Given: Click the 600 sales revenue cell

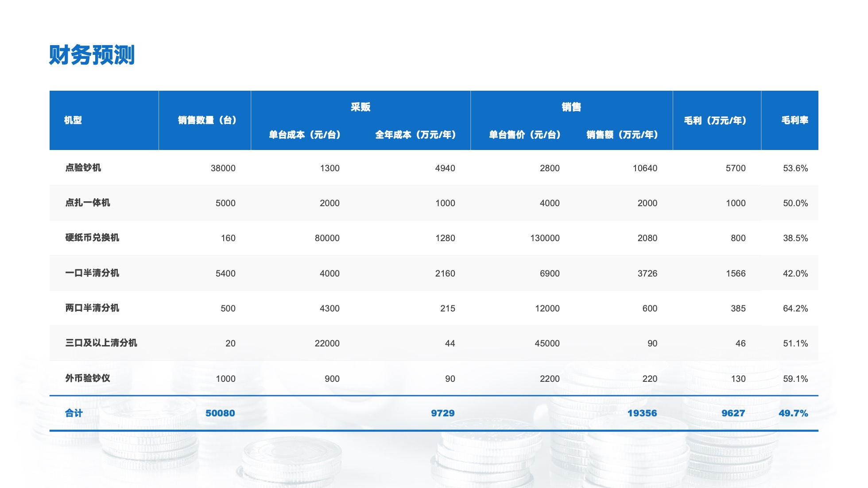Looking at the screenshot, I should (650, 308).
